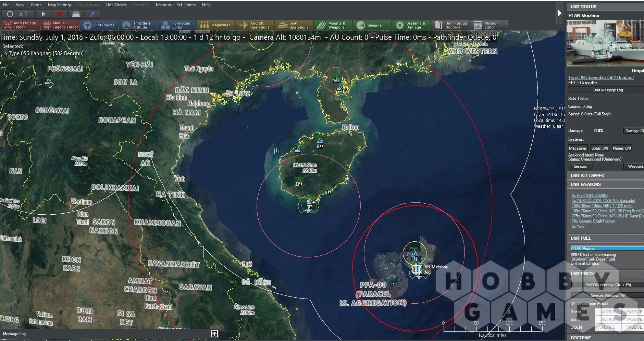Select the Plot Course tool
The image size is (644, 341).
(99, 25)
